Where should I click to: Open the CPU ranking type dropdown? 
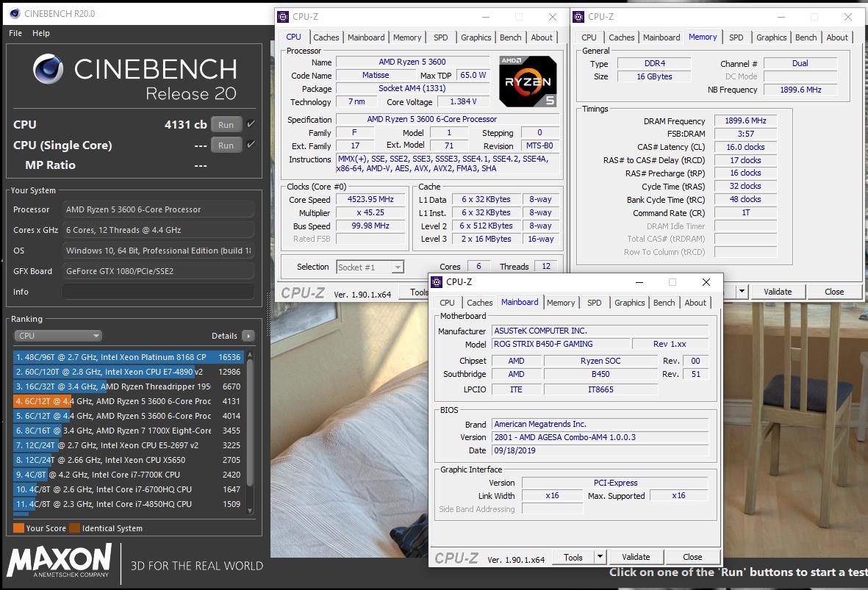[x=58, y=335]
